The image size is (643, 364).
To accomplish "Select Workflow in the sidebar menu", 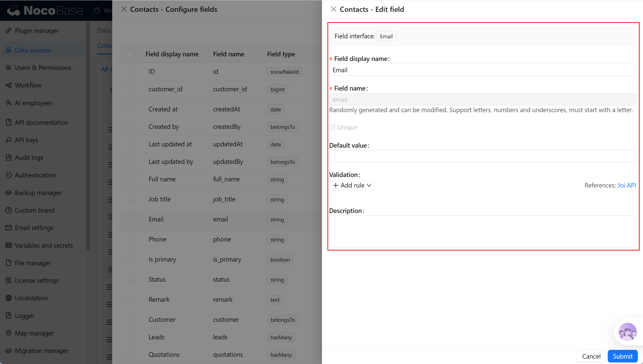I will 28,85.
